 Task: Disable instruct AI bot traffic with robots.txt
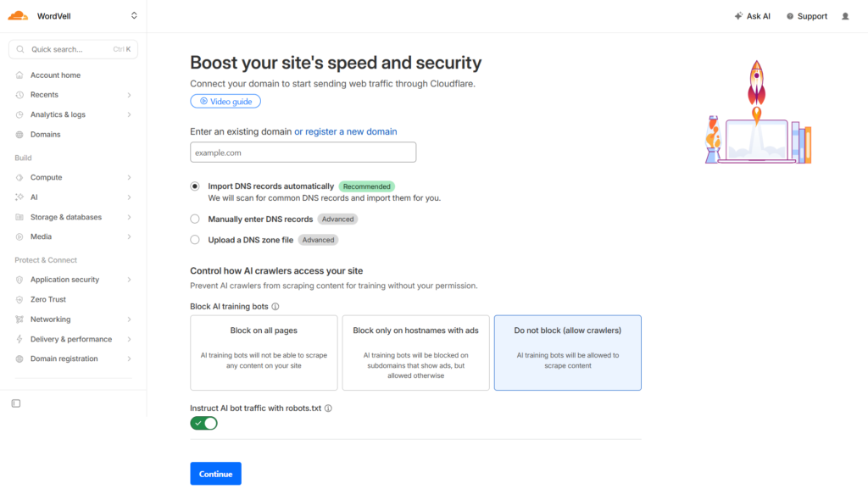tap(203, 422)
